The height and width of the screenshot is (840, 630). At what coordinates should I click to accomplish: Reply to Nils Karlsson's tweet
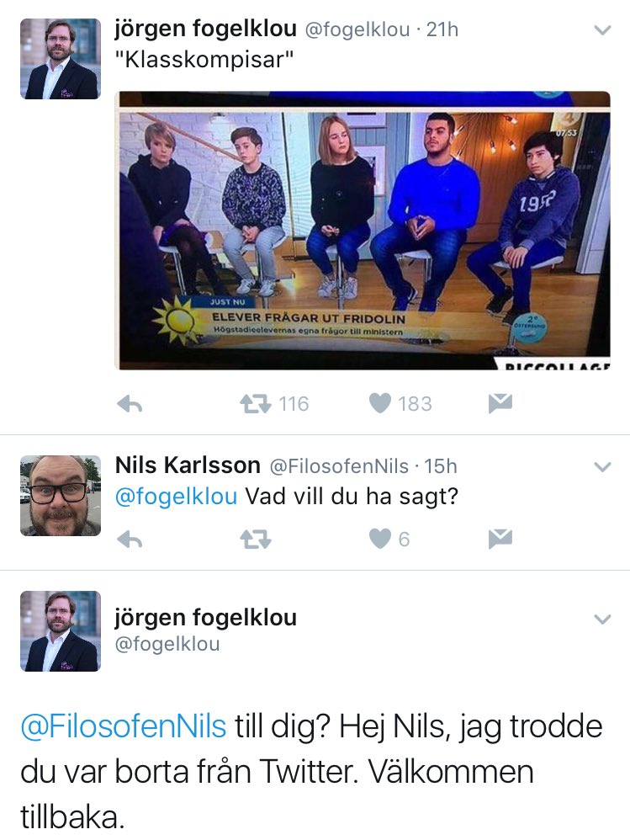pyautogui.click(x=130, y=540)
